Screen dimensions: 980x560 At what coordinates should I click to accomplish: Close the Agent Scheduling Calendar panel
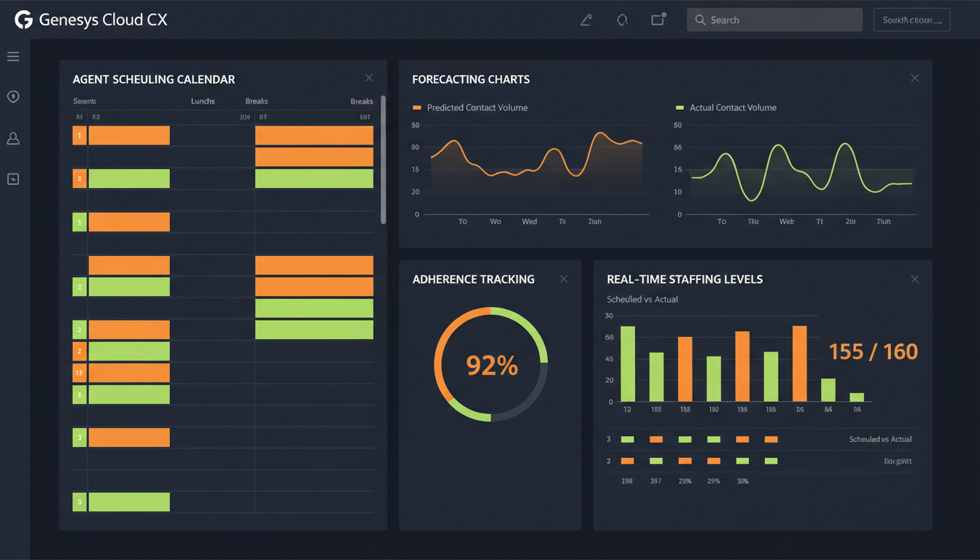(369, 78)
